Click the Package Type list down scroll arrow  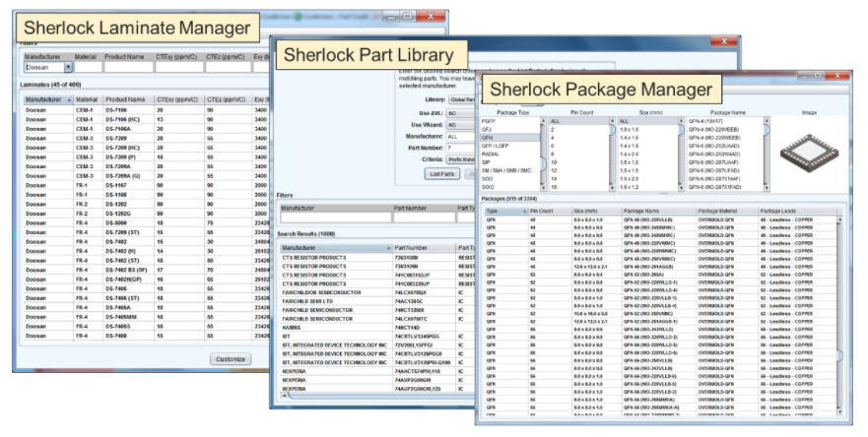(x=543, y=188)
